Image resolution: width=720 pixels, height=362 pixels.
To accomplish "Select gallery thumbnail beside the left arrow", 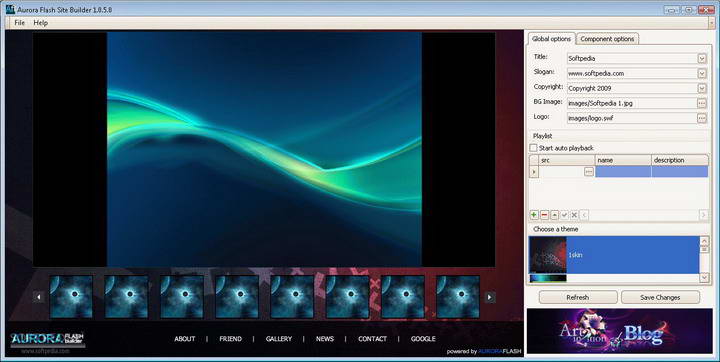I will pos(71,297).
